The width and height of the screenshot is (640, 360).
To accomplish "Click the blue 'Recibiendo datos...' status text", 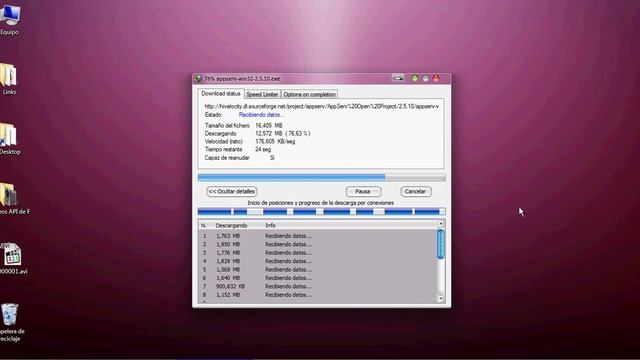I will pyautogui.click(x=261, y=115).
